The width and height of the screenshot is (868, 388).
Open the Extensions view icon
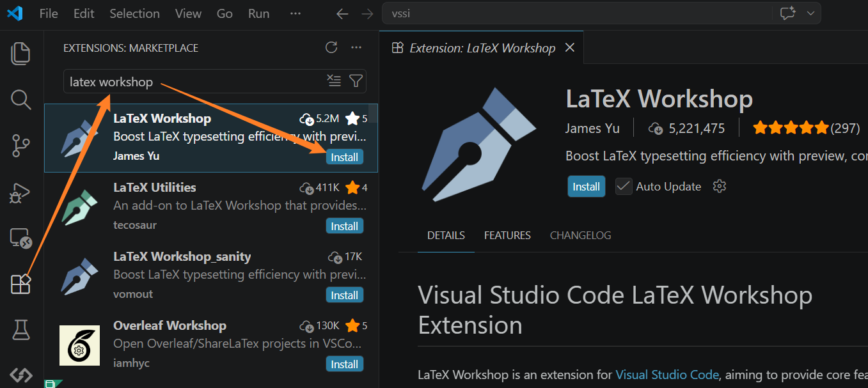(x=21, y=284)
